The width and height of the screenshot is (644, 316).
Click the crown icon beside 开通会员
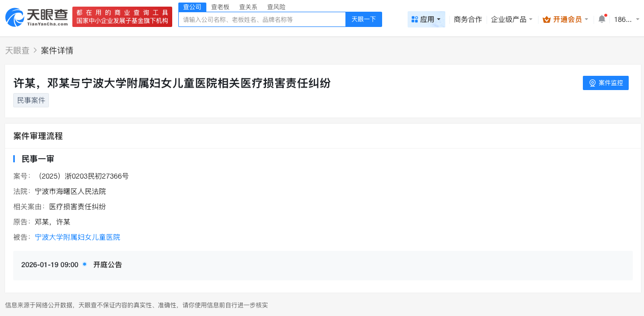coord(546,19)
